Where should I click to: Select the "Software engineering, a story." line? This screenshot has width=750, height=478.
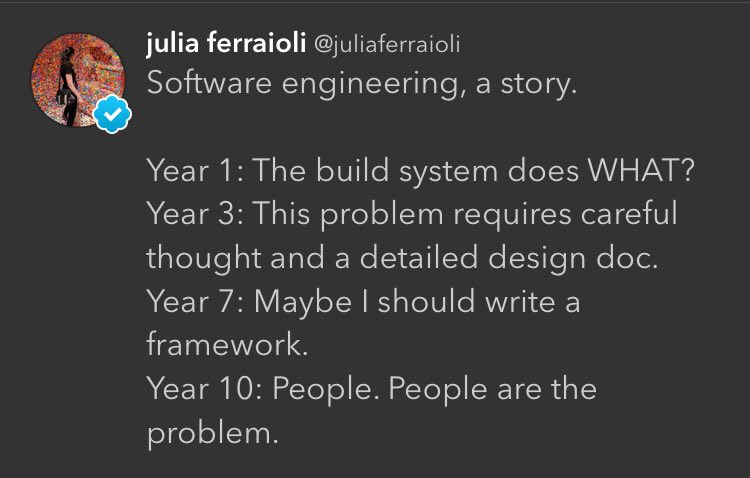[362, 84]
